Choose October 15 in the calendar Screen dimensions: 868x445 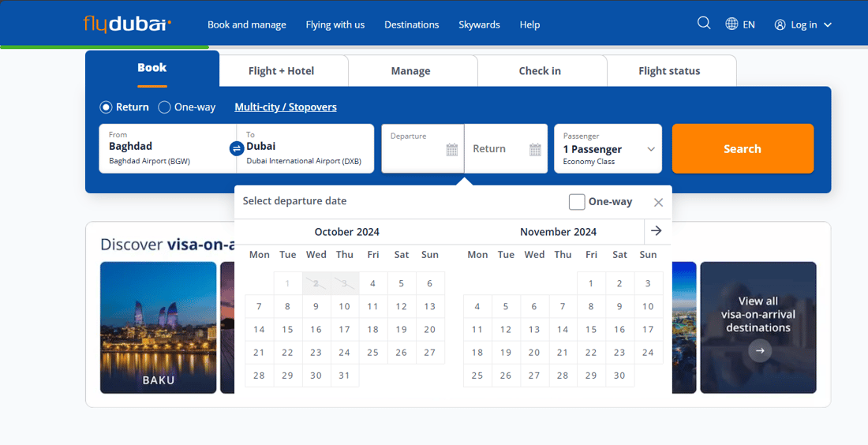(287, 329)
